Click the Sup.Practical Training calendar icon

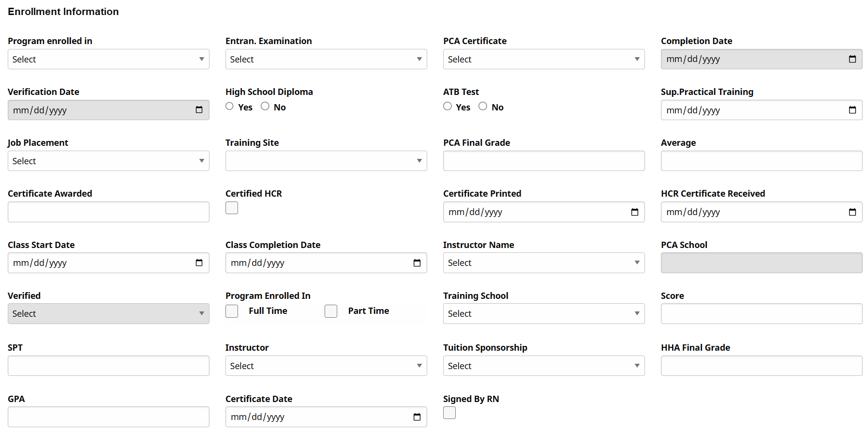pos(853,110)
